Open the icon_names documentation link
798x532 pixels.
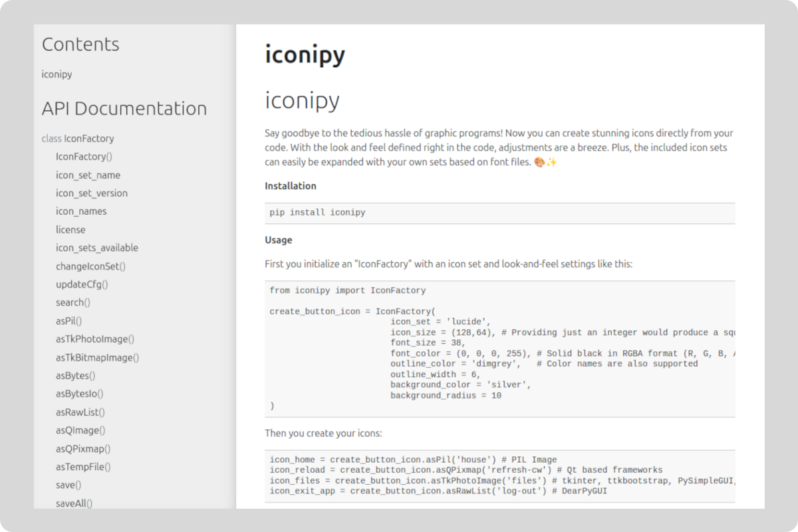point(82,211)
